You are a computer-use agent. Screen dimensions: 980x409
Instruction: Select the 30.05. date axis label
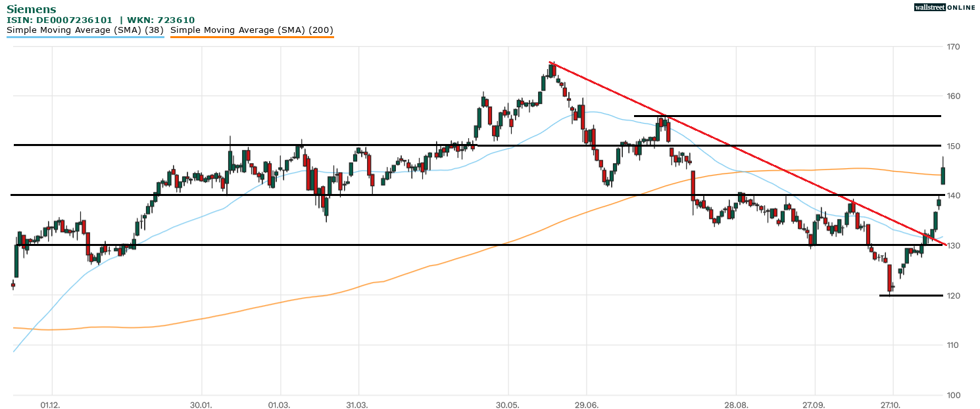[x=508, y=404]
